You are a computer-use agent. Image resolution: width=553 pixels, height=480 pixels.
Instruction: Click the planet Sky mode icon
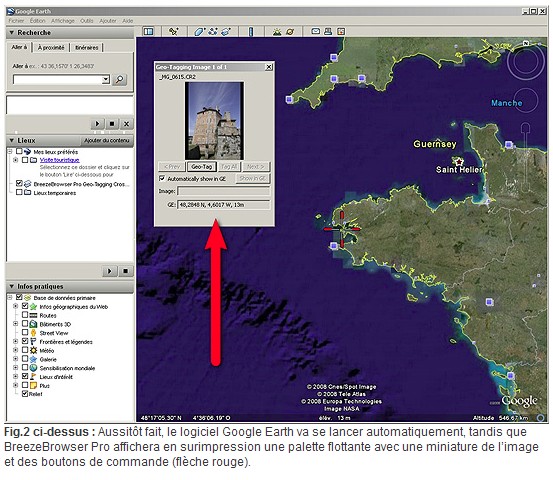[x=290, y=31]
